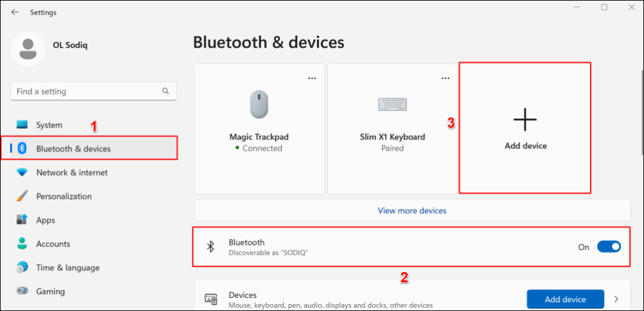Screen dimensions: 644x311
Task: Click the back arrow in Settings header
Action: 14,12
